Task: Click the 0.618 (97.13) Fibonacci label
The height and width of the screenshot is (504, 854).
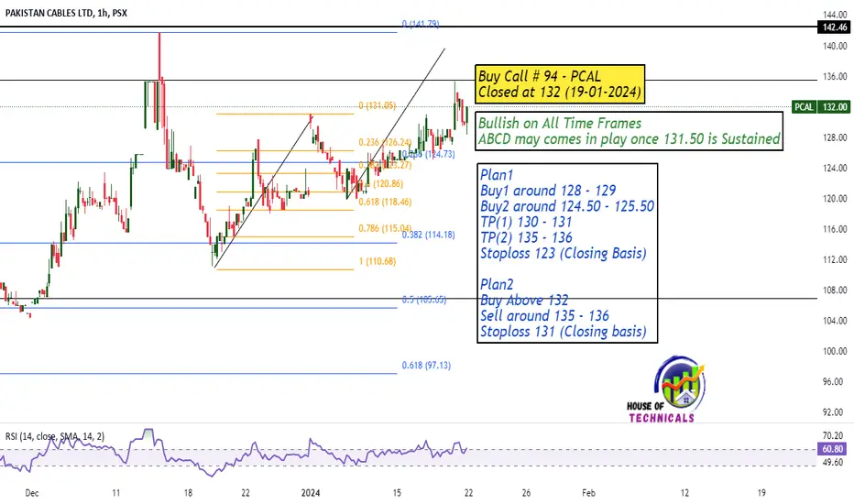Action: [426, 365]
